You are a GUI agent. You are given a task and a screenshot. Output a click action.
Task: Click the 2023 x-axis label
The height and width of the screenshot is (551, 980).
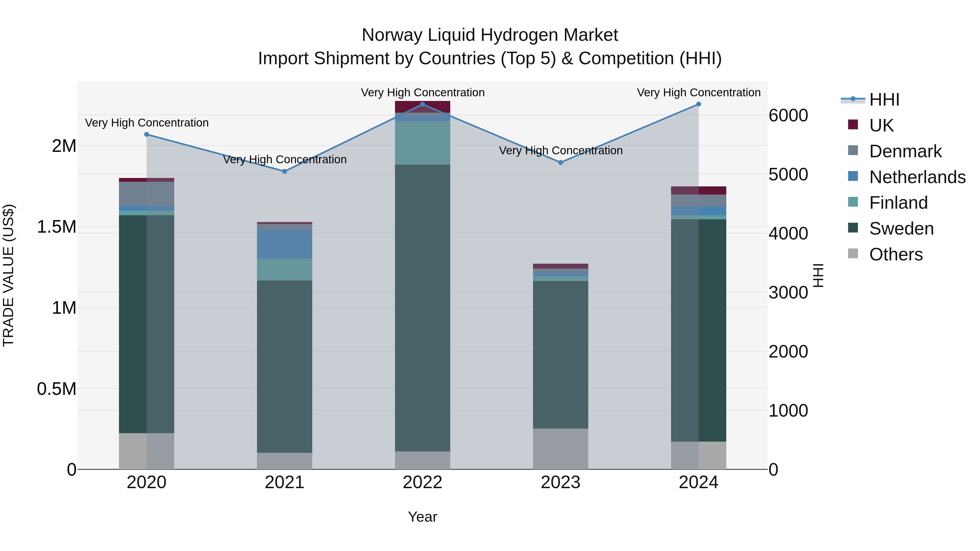click(x=561, y=482)
